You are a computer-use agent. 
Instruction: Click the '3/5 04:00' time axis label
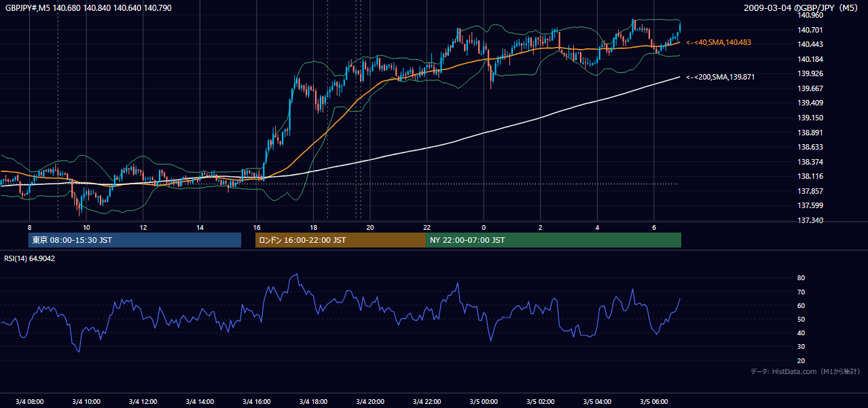click(597, 401)
